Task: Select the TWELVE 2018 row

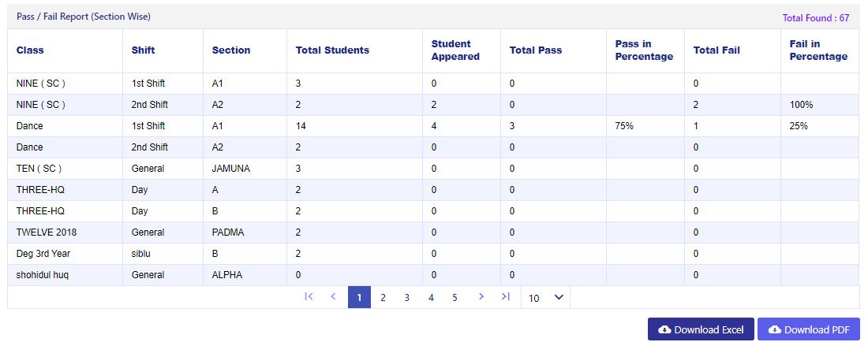Action: [433, 232]
